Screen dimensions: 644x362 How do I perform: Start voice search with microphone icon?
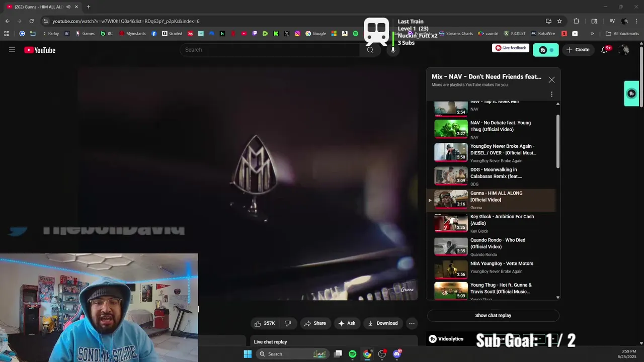[393, 50]
